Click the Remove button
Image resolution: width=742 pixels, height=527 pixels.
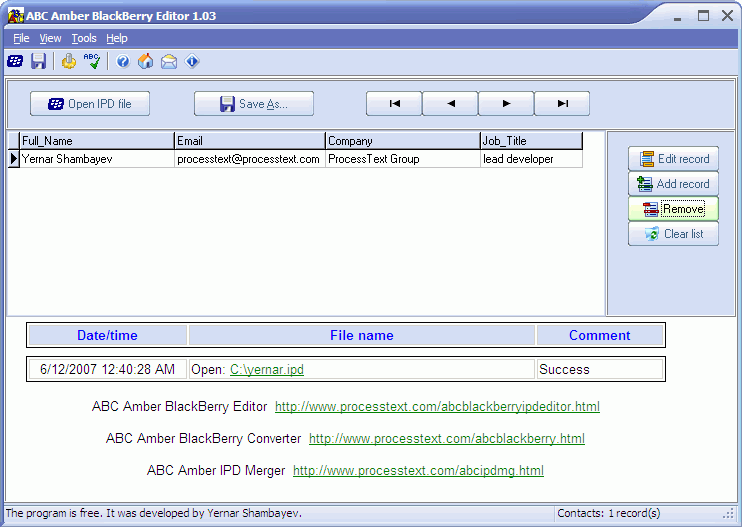[673, 209]
